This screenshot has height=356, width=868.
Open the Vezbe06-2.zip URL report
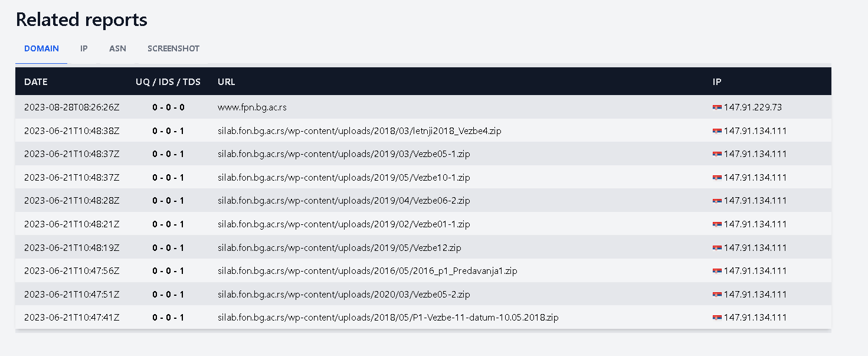[x=344, y=201]
